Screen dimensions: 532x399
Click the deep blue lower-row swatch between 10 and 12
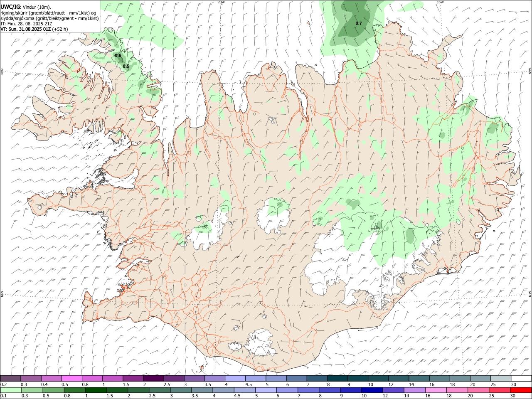372,390
